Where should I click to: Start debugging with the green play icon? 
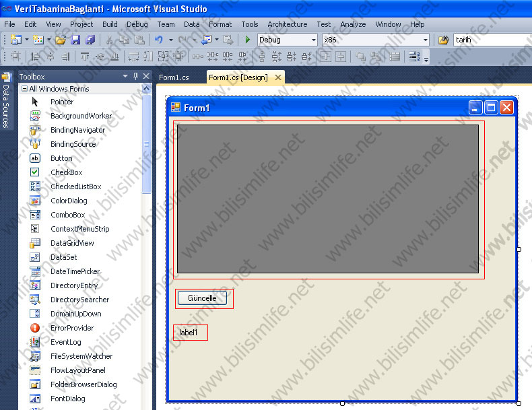coord(248,40)
